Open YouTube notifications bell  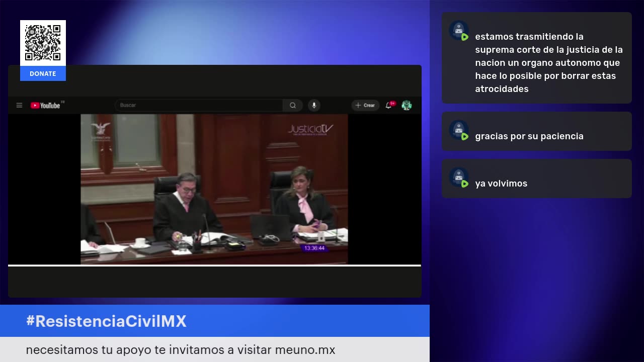pyautogui.click(x=389, y=105)
